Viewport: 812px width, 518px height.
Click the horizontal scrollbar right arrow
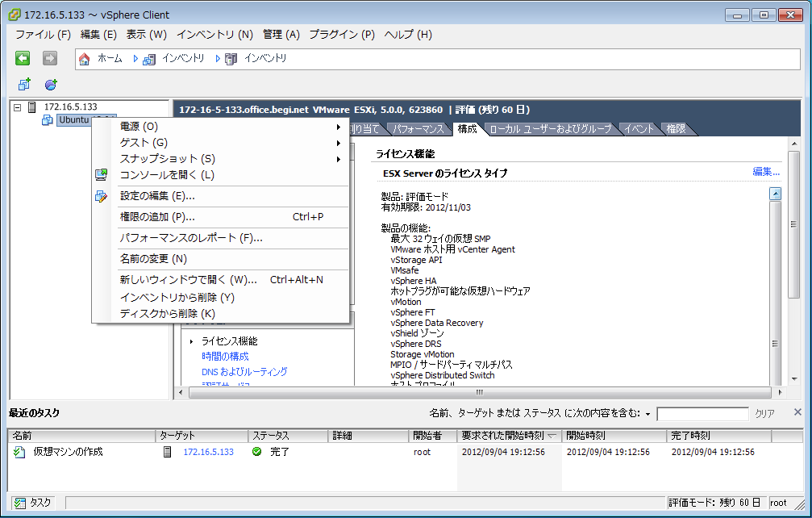(x=780, y=392)
